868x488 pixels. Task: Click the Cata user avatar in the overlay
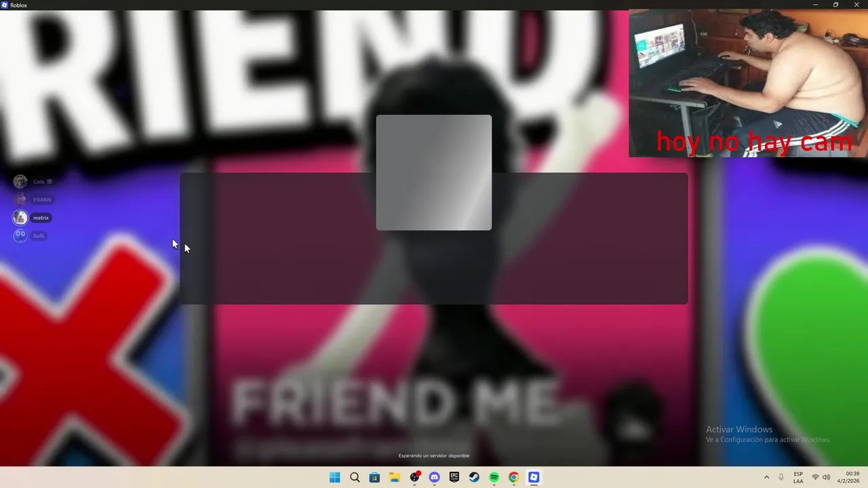20,182
